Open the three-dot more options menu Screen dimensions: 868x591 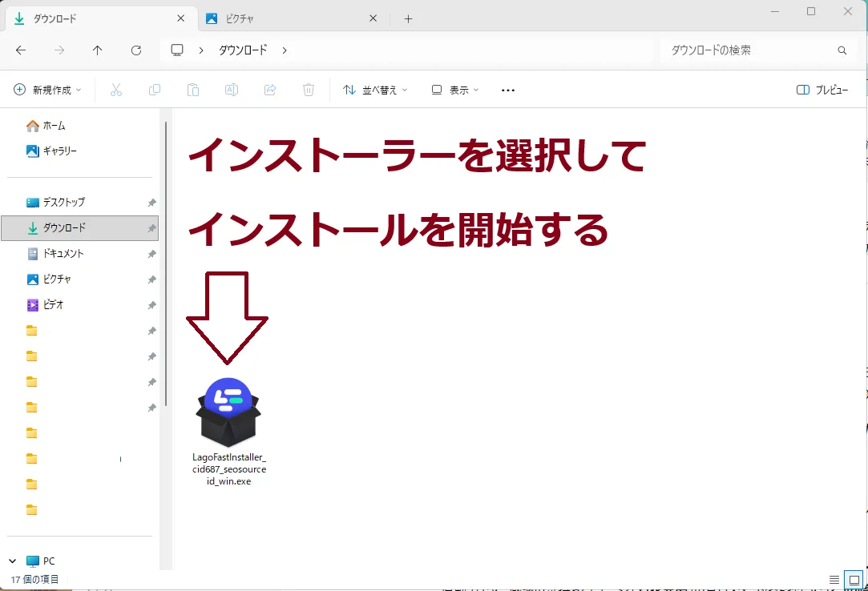[507, 90]
